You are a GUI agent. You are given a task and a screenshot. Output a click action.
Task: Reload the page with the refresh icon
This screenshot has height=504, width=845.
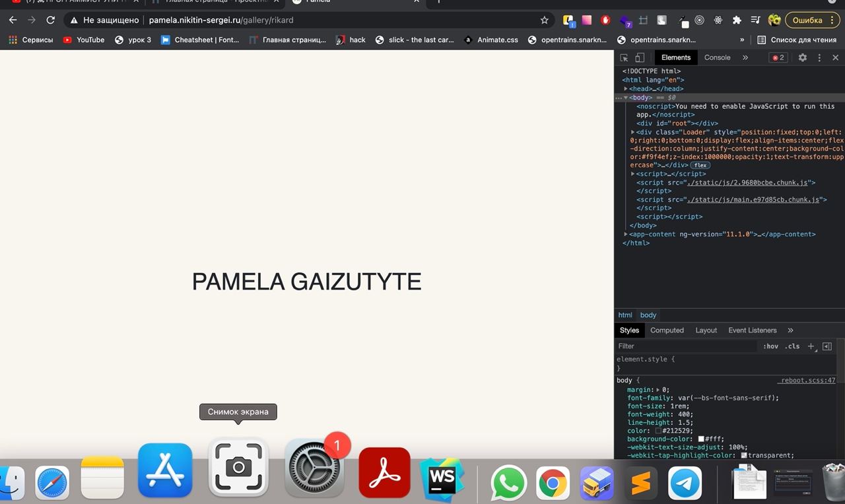(x=50, y=20)
